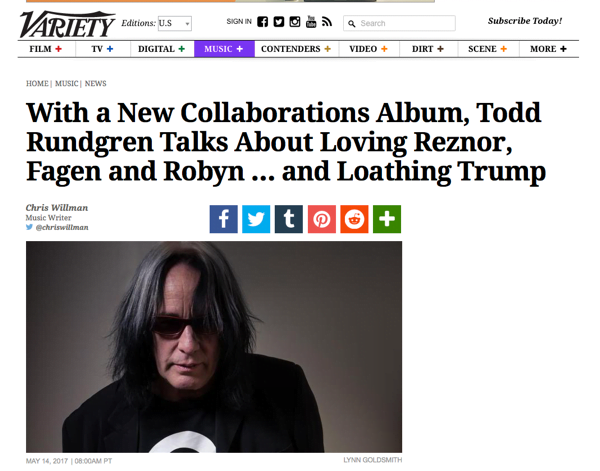Pin article with Pinterest button
Image resolution: width=600 pixels, height=471 pixels.
click(322, 219)
